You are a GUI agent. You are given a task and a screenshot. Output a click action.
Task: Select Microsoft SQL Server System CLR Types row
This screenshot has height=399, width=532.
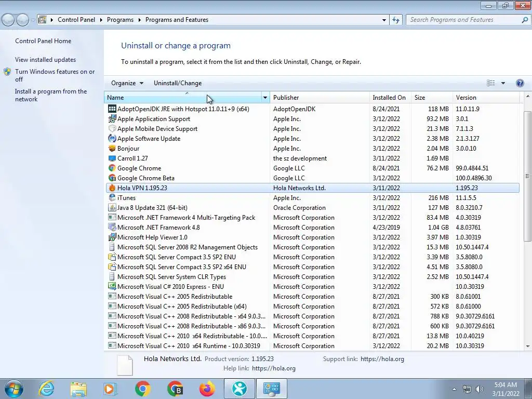point(312,277)
